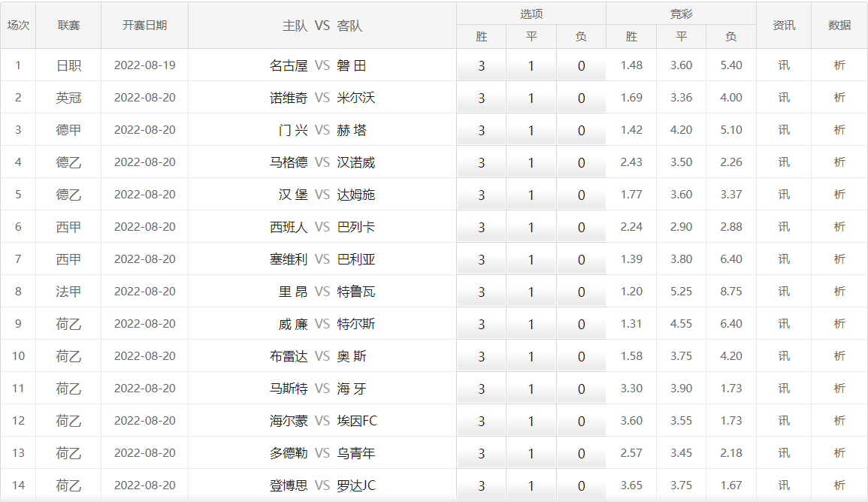This screenshot has width=868, height=502.
Task: Pick draw 1 for 登博思 VS 罗达JC
Action: [531, 485]
